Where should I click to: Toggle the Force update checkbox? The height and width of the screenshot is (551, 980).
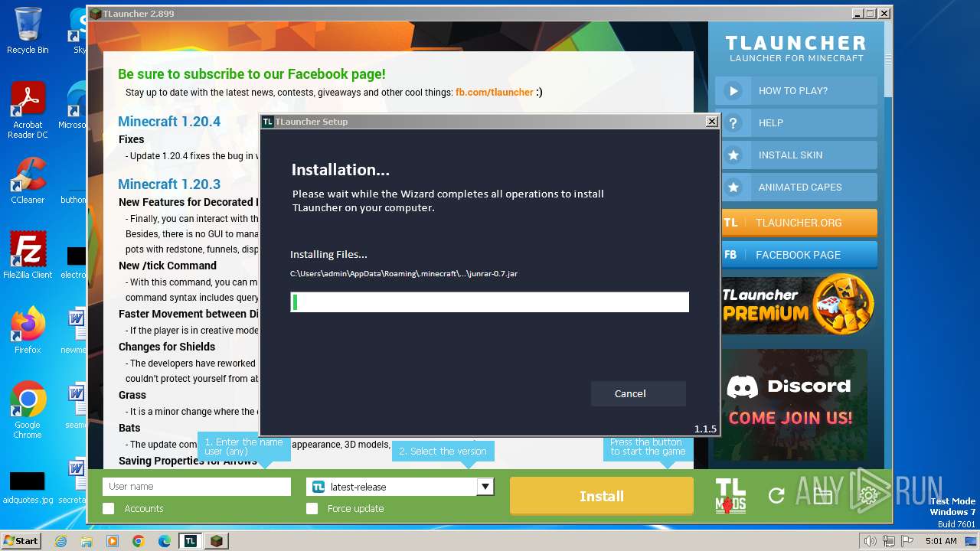pyautogui.click(x=312, y=508)
